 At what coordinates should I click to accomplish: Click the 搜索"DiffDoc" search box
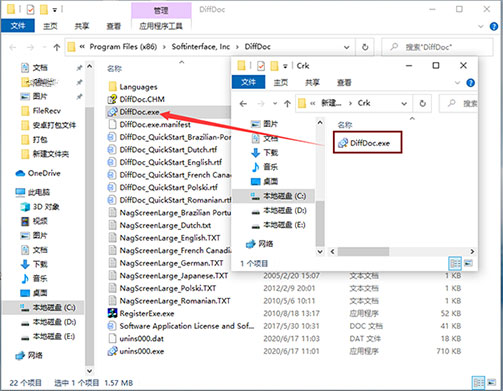[x=437, y=47]
